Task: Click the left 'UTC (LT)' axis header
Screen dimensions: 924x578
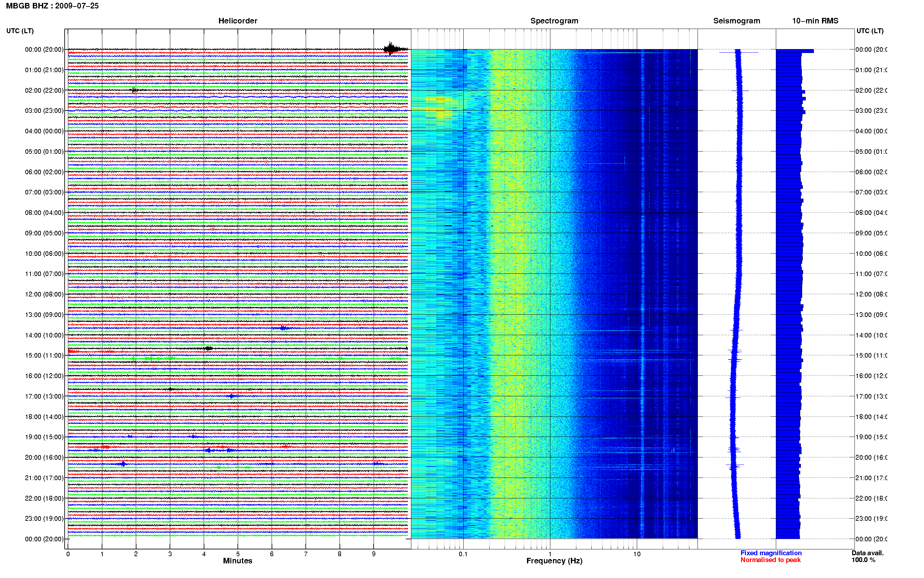Action: (x=20, y=31)
